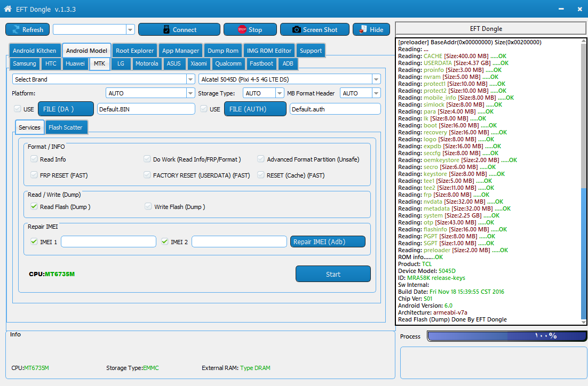The image size is (588, 386).
Task: Enable Advanced Format Partition (Unsafe) checkbox
Action: pos(260,159)
